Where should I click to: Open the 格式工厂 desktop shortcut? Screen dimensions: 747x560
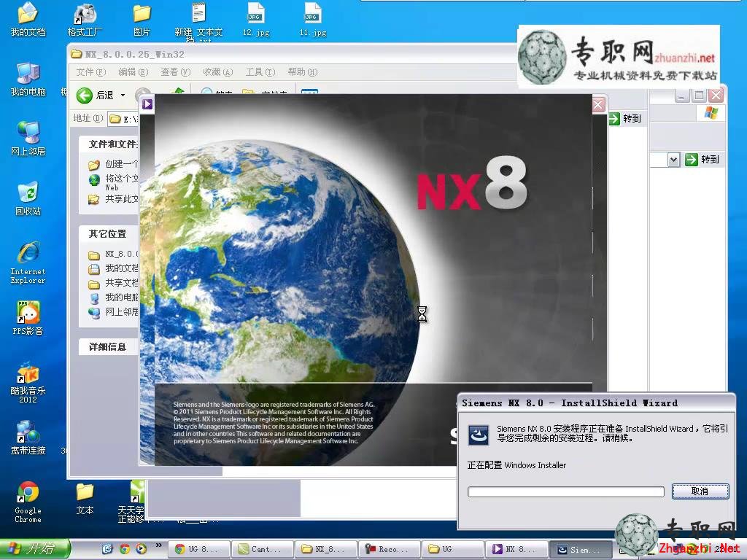point(85,19)
